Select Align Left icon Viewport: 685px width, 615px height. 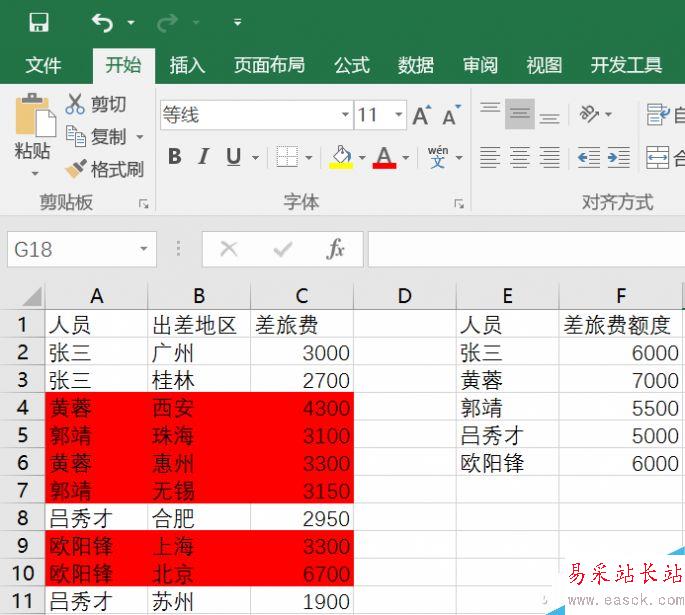(x=490, y=157)
